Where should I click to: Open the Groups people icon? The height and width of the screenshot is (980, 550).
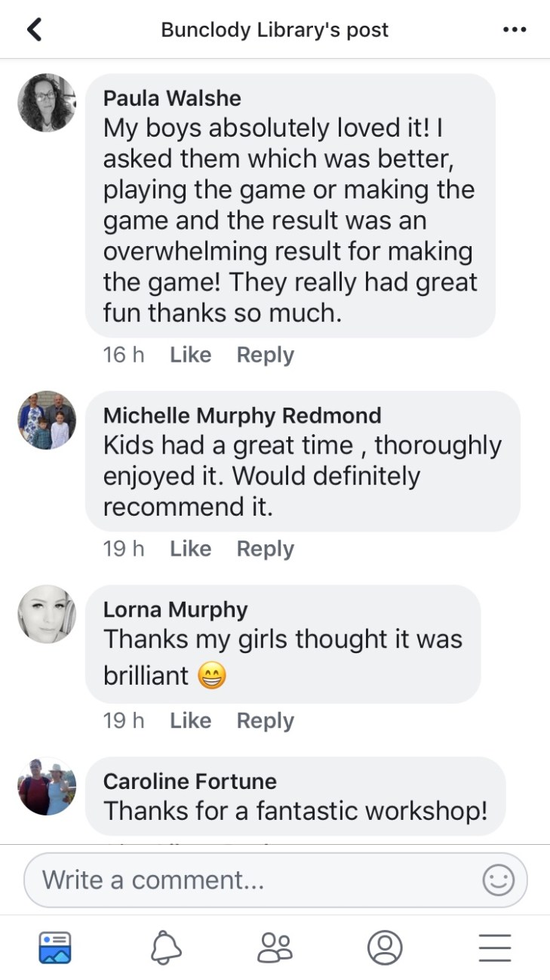coord(275,947)
